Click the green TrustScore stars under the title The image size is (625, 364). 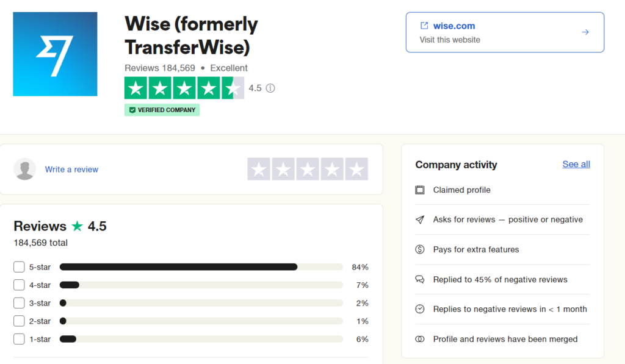tap(184, 88)
